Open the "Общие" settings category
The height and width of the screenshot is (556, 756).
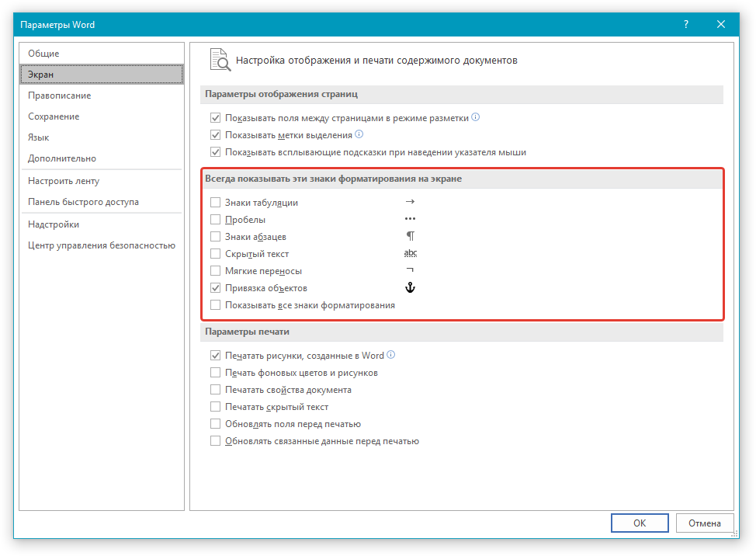pos(43,54)
